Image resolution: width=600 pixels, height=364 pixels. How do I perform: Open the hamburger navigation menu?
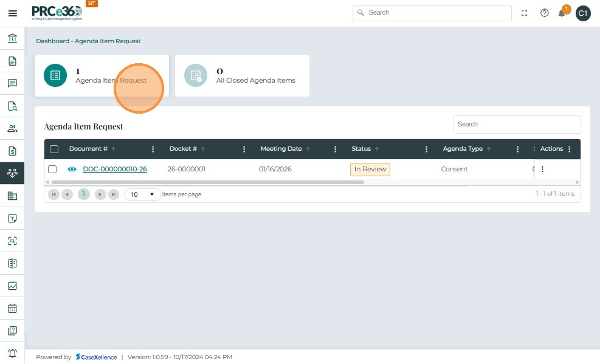pyautogui.click(x=13, y=13)
